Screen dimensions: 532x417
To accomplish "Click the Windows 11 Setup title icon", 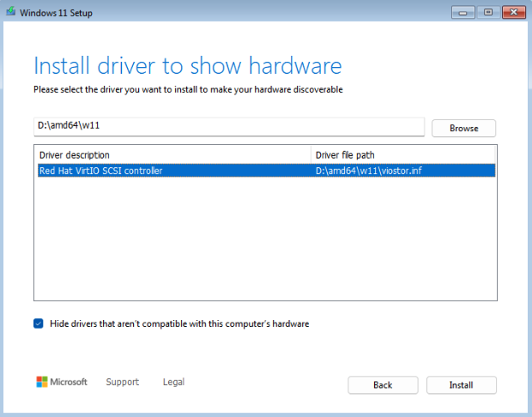I will (x=11, y=11).
